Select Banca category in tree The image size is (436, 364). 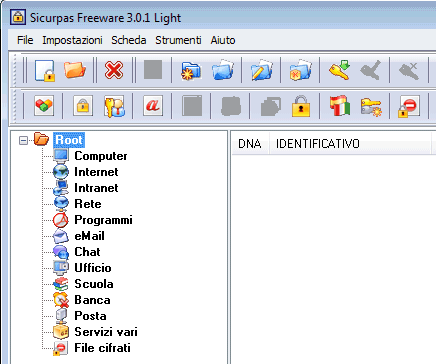[92, 300]
